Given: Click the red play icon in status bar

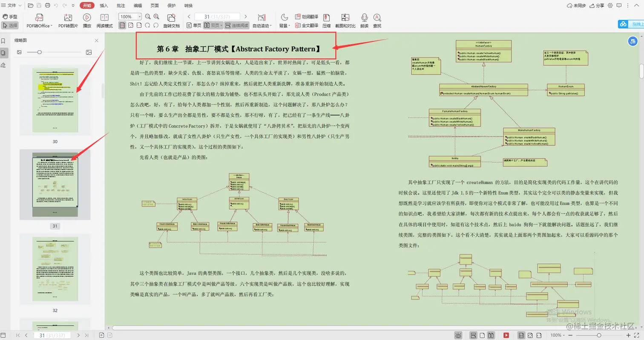Looking at the screenshot, I should [506, 335].
